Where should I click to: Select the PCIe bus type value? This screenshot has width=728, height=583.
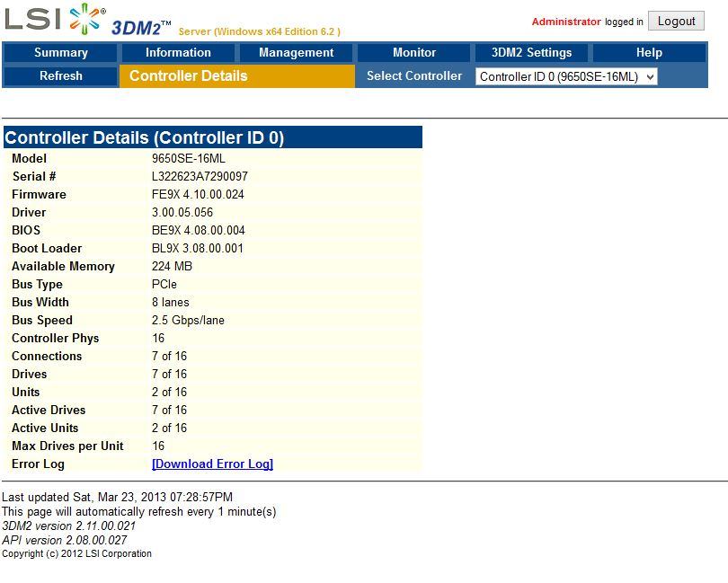pos(164,284)
